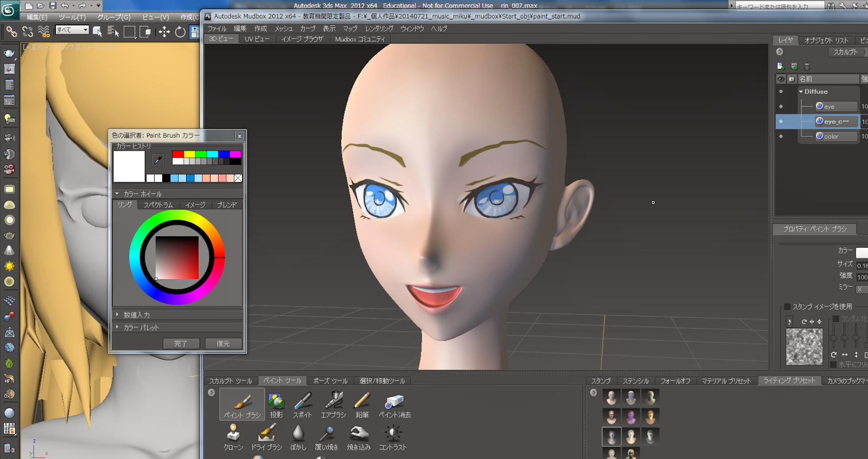This screenshot has width=868, height=459.
Task: Click the eye visibility column header in Layers
Action: click(x=781, y=79)
